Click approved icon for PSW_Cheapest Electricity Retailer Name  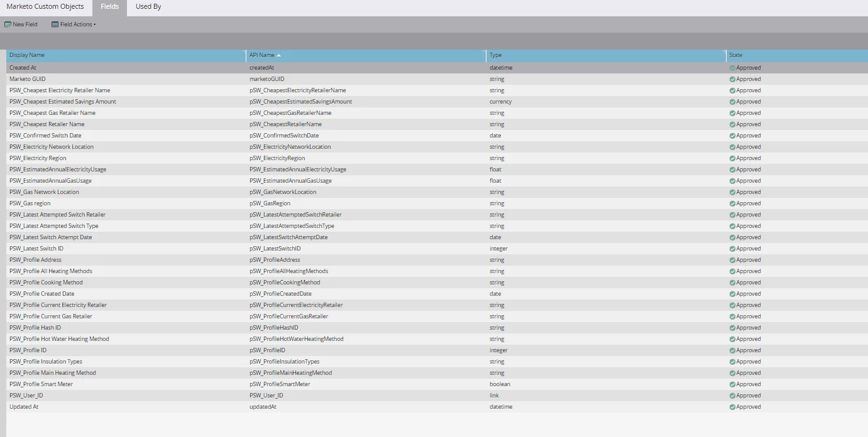click(x=732, y=90)
